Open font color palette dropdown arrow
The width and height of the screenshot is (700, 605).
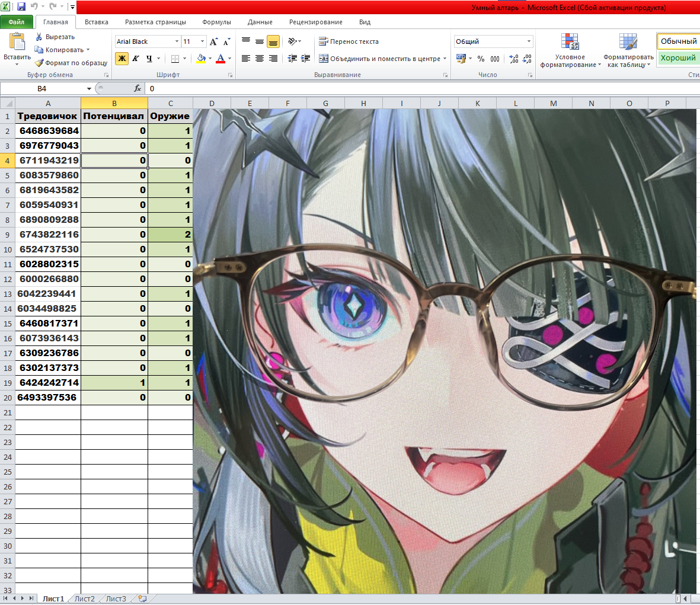pos(230,59)
